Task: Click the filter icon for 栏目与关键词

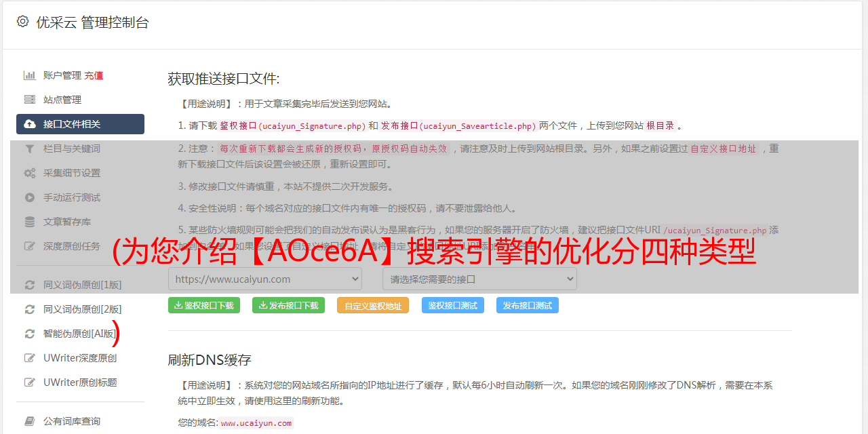Action: coord(29,149)
